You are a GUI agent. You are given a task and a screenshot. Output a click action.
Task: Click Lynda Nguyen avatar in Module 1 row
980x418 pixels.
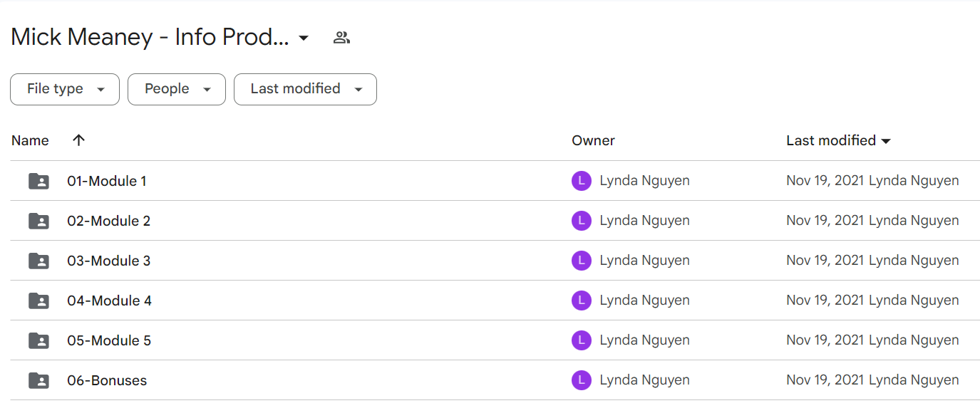click(x=582, y=181)
